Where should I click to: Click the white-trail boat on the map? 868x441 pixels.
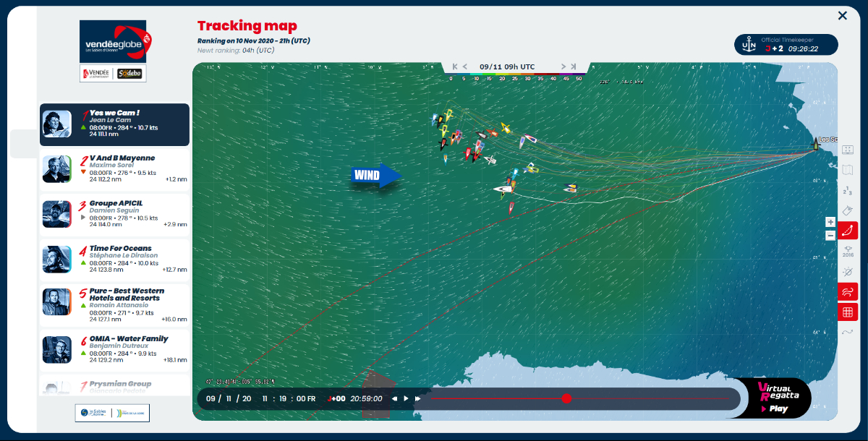503,189
